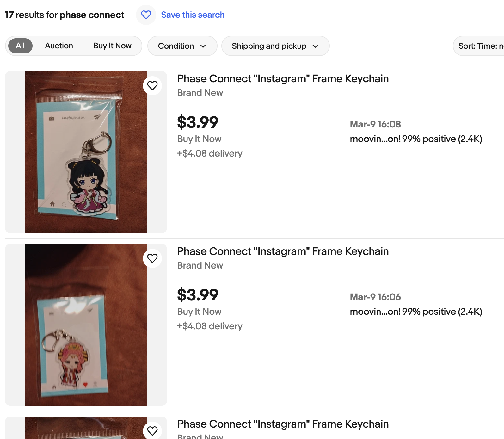Viewport: 504px width, 439px height.
Task: Open first Phase Connect keychain listing title
Action: click(x=283, y=79)
